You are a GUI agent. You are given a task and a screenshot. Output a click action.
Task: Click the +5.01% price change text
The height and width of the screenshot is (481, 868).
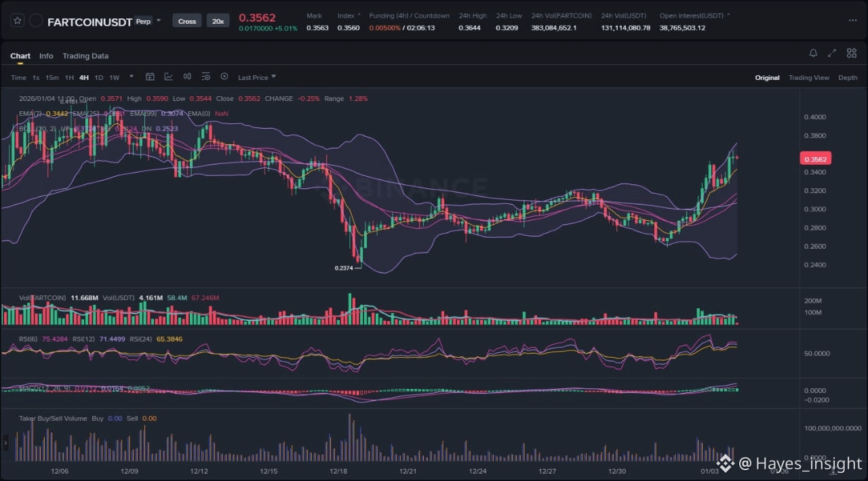pos(285,28)
